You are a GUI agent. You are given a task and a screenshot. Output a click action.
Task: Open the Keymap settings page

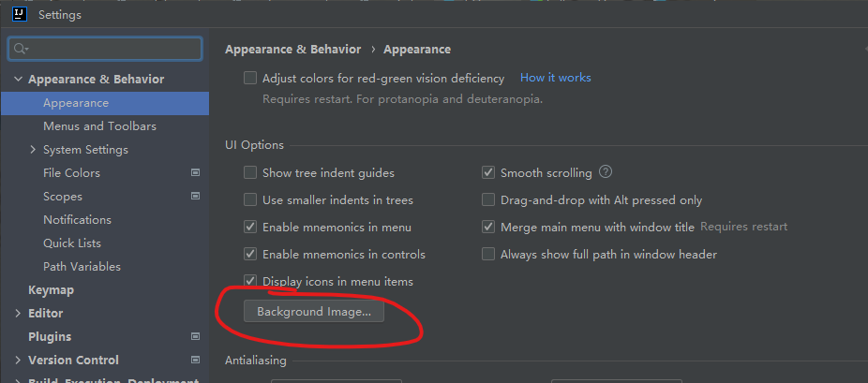[x=51, y=290]
